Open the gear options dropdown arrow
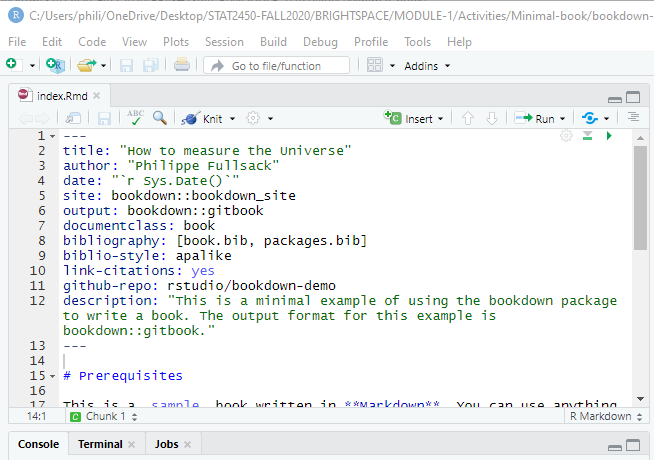 pos(270,119)
